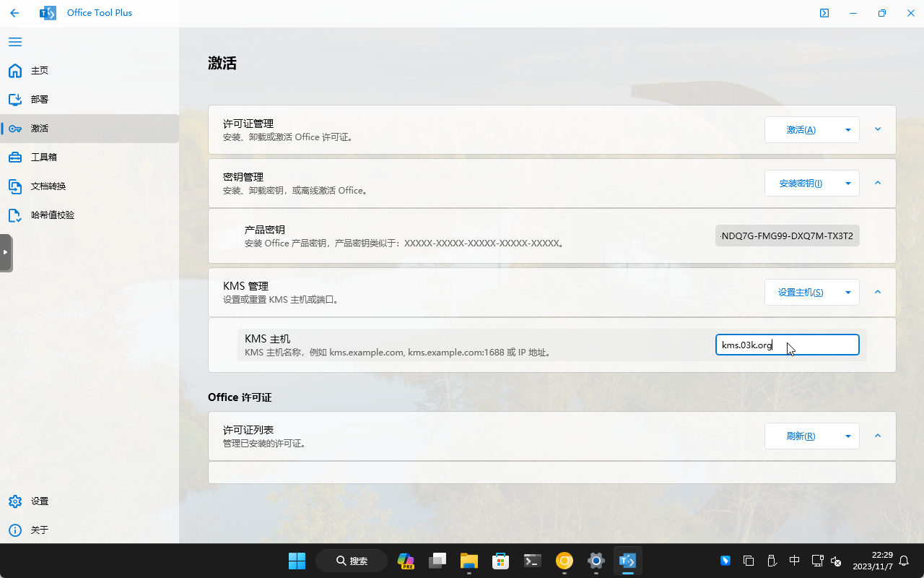
Task: Click the 激活(A) activate button
Action: tap(801, 130)
